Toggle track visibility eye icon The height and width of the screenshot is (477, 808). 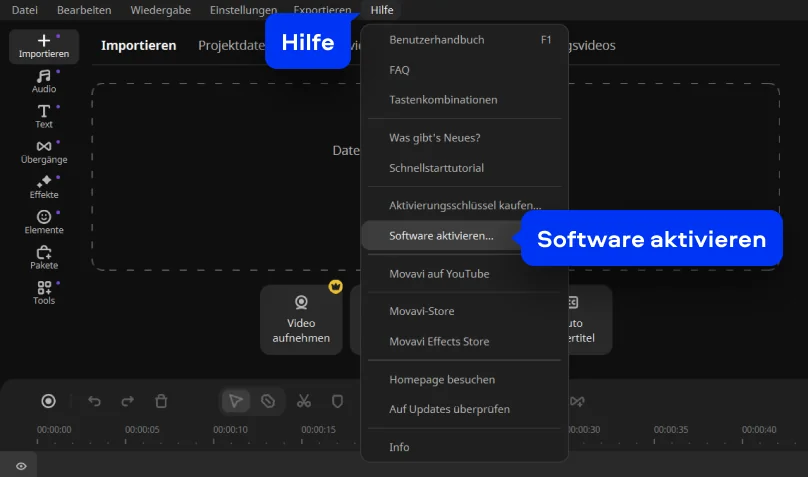(x=20, y=465)
